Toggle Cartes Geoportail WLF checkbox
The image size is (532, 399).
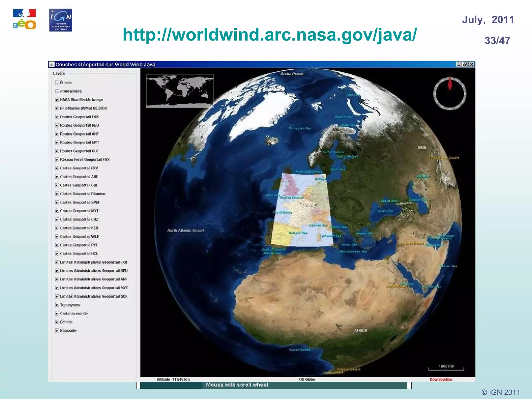[x=57, y=236]
